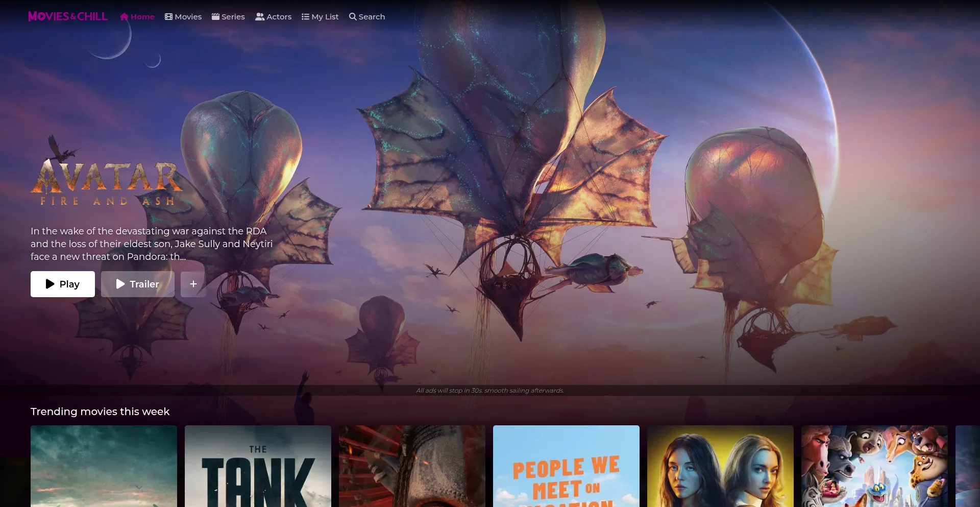Open The Tank movie poster

(258, 466)
